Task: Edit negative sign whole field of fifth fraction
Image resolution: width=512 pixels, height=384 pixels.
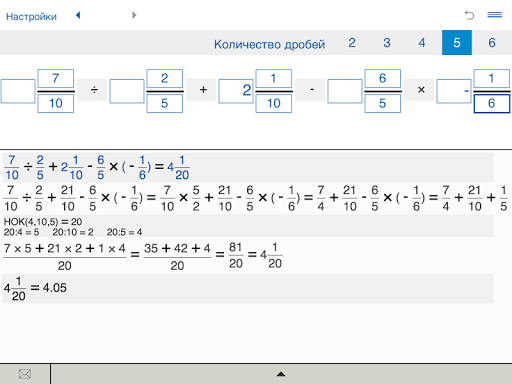Action: tap(454, 91)
